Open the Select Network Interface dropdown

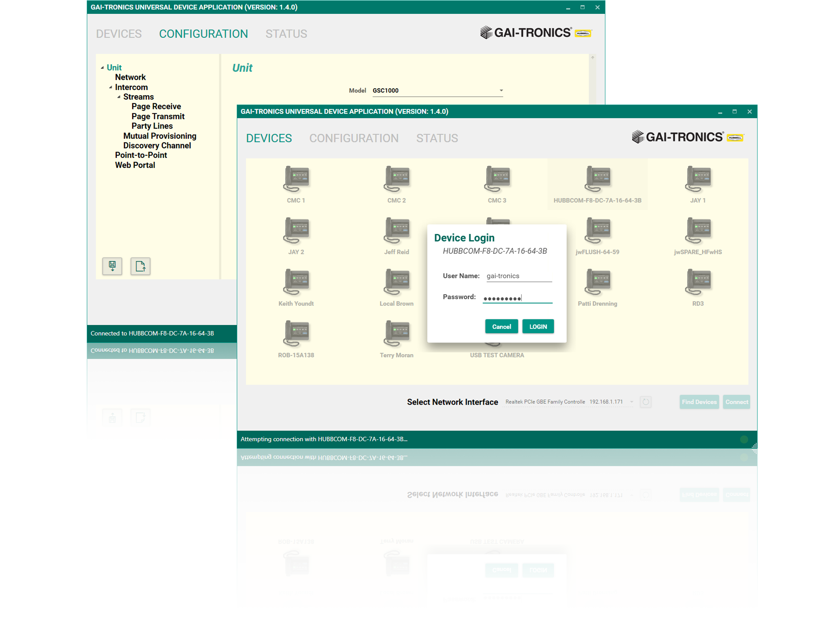pos(568,402)
